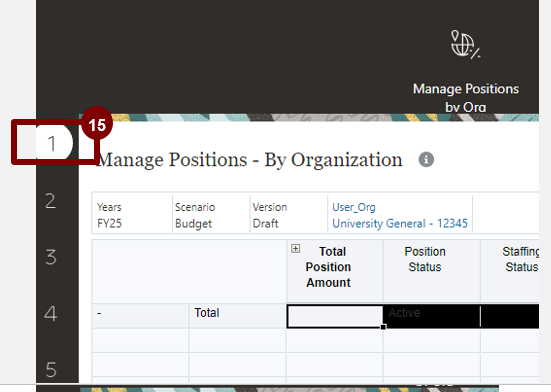The image size is (551, 392).
Task: Click University General - 12345 link
Action: click(x=400, y=223)
